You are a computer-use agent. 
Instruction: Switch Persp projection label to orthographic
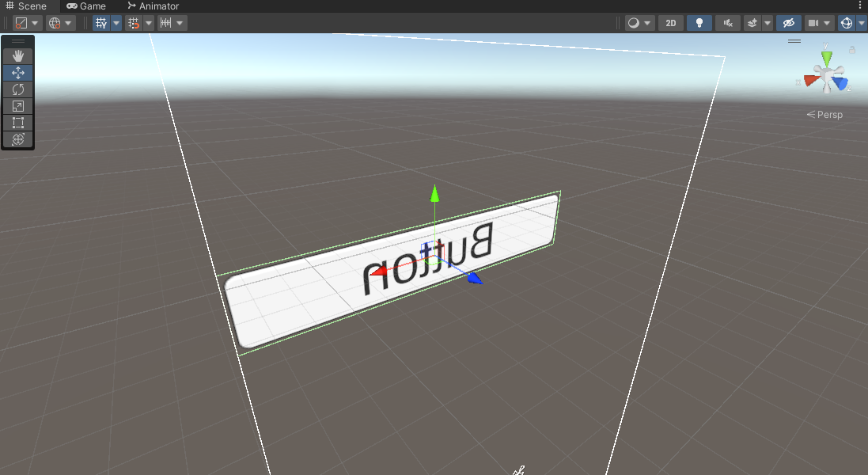pos(824,115)
